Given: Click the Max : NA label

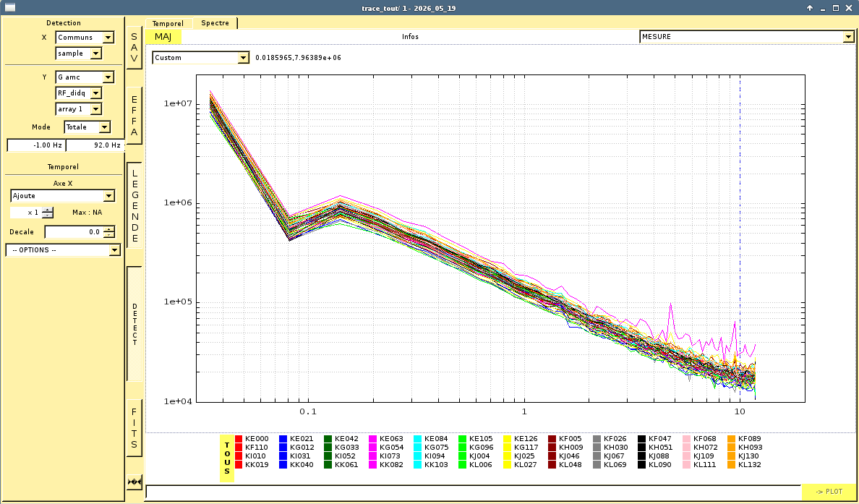Looking at the screenshot, I should (x=87, y=213).
